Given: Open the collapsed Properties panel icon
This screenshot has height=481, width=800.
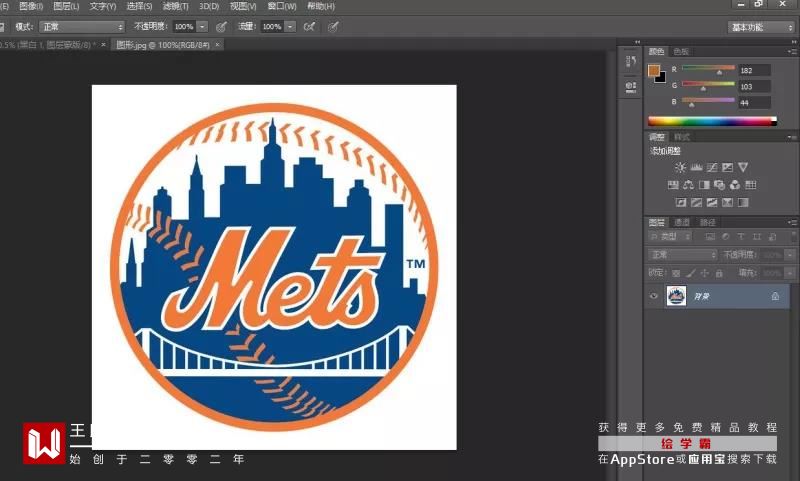Looking at the screenshot, I should 631,87.
